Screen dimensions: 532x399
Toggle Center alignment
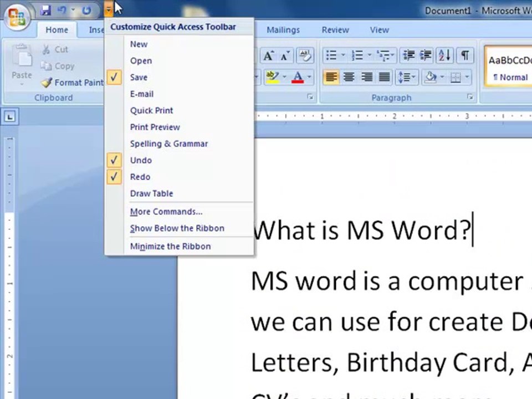349,78
